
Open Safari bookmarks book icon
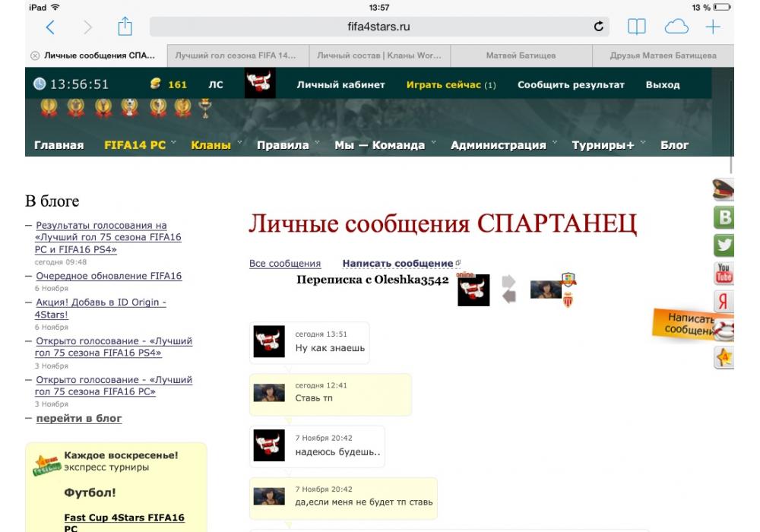pyautogui.click(x=636, y=27)
